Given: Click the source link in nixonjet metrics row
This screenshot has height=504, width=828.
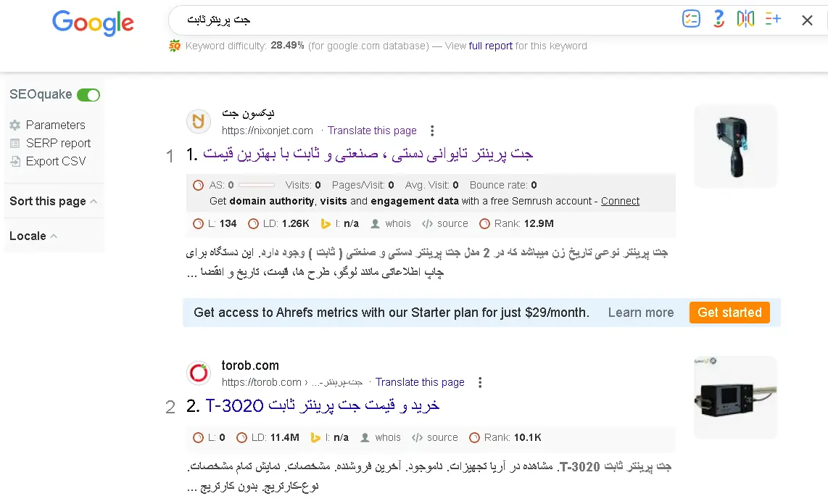Looking at the screenshot, I should click(x=452, y=224).
